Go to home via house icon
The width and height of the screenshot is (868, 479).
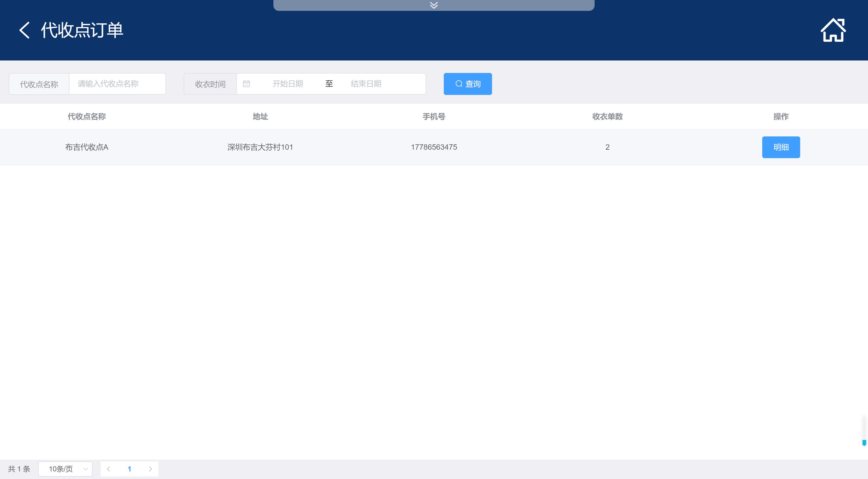click(833, 30)
